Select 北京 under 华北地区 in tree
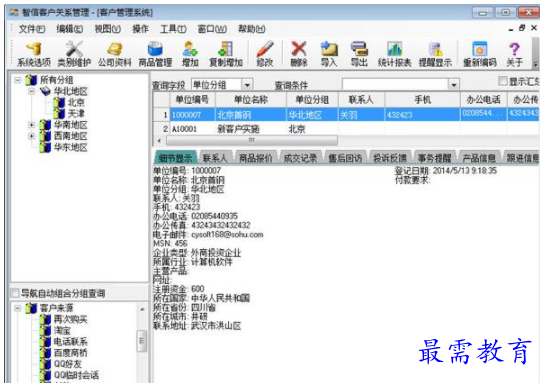 tap(76, 102)
